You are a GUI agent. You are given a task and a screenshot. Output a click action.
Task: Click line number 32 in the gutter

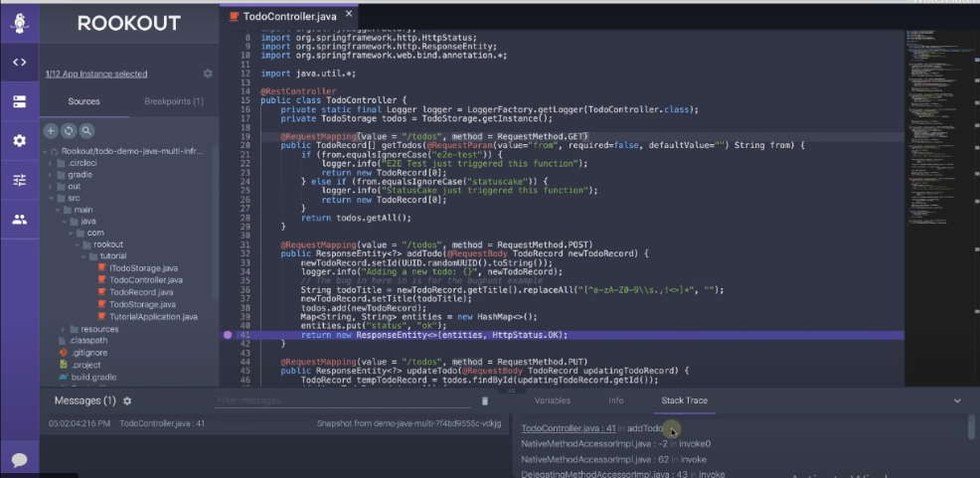coord(245,253)
